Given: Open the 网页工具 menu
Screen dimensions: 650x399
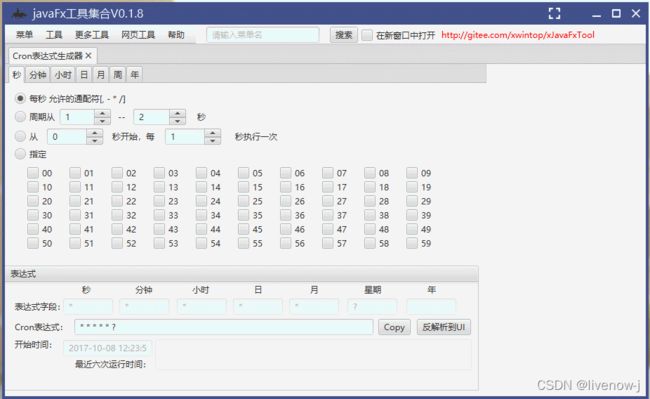Looking at the screenshot, I should tap(138, 35).
